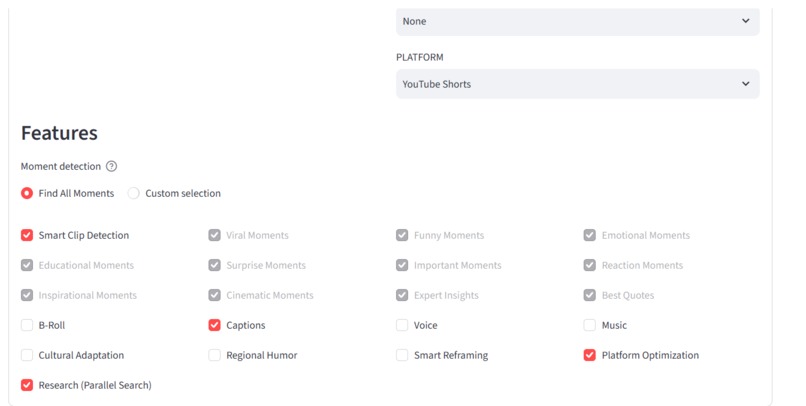Enable the Smart Reframing checkbox
Viewport: 806px width, 406px height.
click(402, 355)
